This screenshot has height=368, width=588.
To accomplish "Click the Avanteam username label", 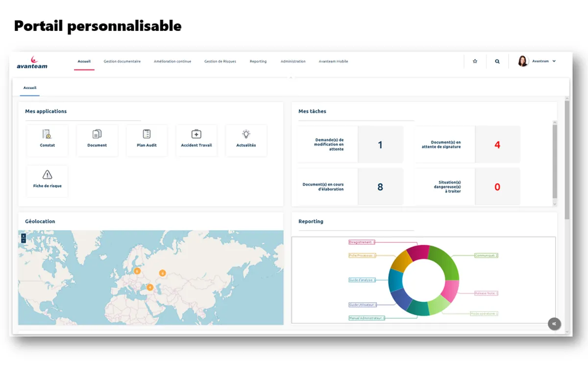I will point(540,61).
